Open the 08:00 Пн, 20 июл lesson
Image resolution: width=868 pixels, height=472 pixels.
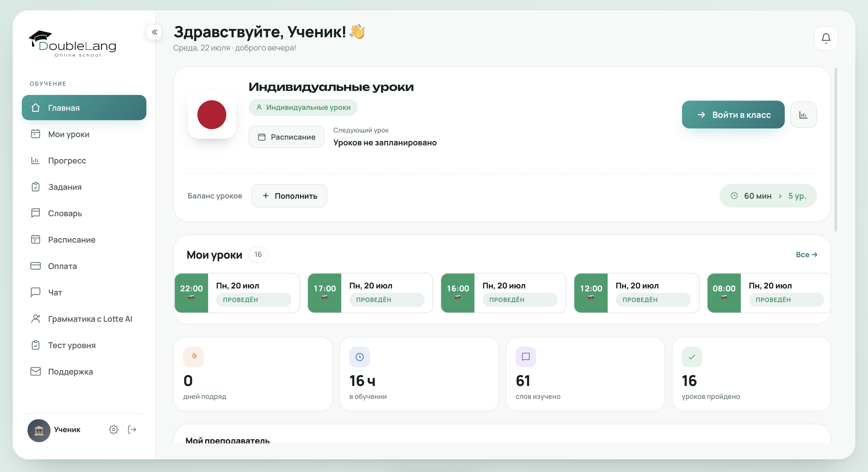768,293
